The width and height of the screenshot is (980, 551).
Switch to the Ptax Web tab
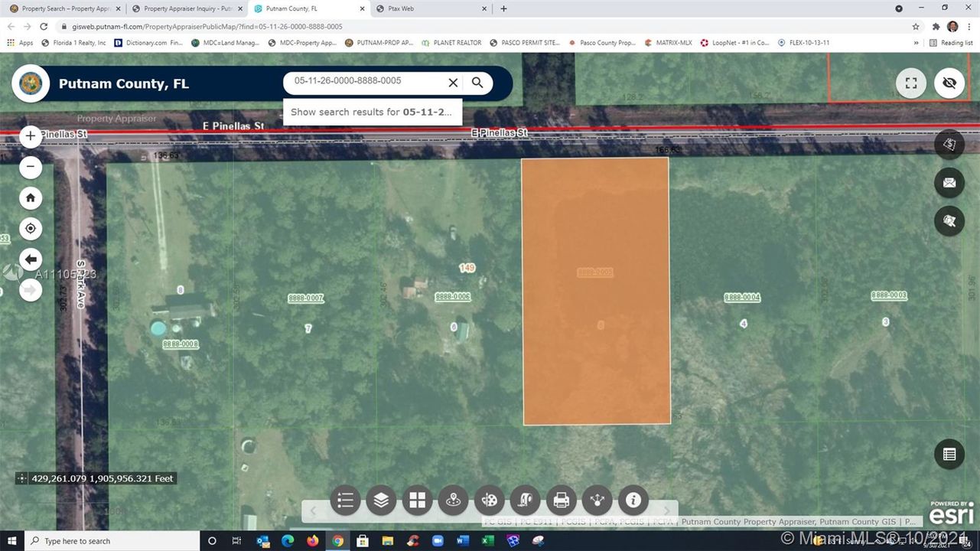pyautogui.click(x=430, y=8)
